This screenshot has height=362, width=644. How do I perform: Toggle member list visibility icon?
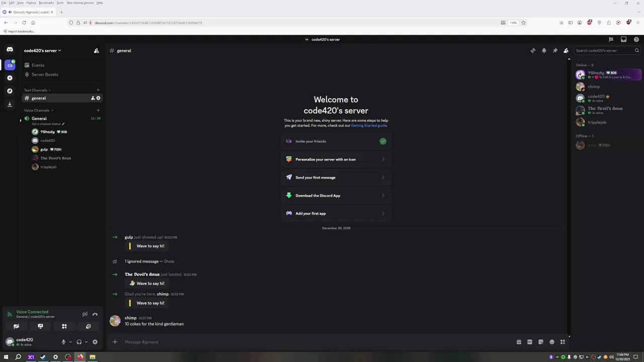[566, 50]
